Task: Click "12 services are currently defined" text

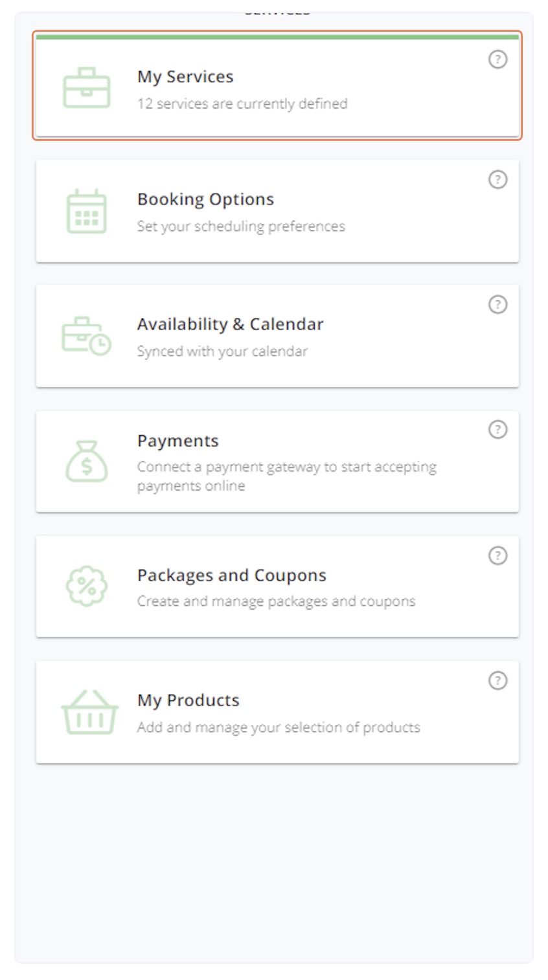Action: point(242,104)
